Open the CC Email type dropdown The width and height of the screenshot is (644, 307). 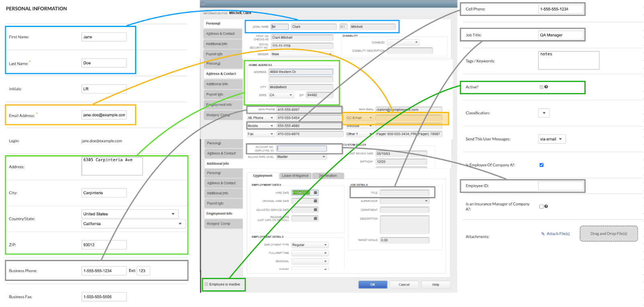360,118
